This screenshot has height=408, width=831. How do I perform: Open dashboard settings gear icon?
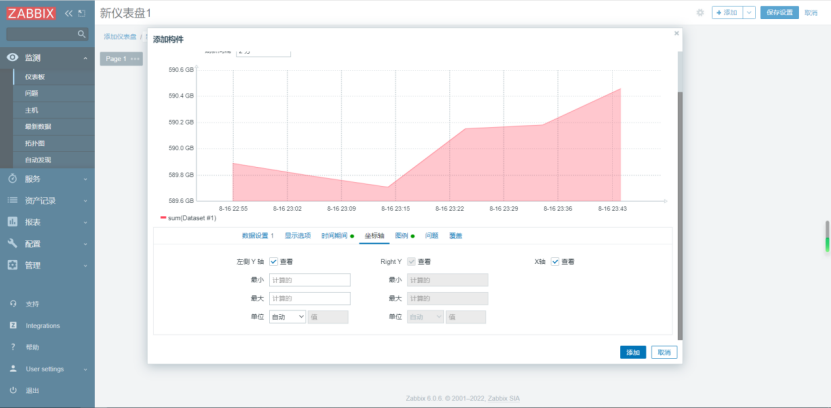click(700, 13)
